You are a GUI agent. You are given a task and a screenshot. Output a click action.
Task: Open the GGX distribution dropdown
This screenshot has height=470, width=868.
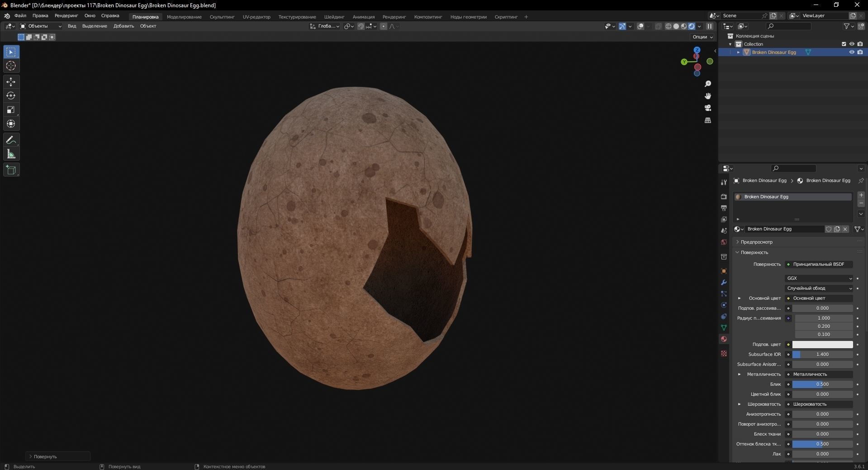click(x=819, y=278)
